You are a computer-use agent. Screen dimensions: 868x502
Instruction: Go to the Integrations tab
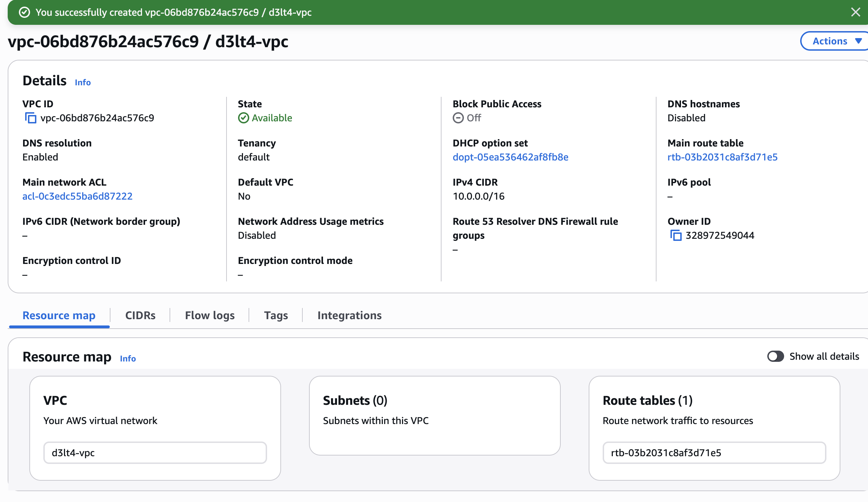click(349, 315)
